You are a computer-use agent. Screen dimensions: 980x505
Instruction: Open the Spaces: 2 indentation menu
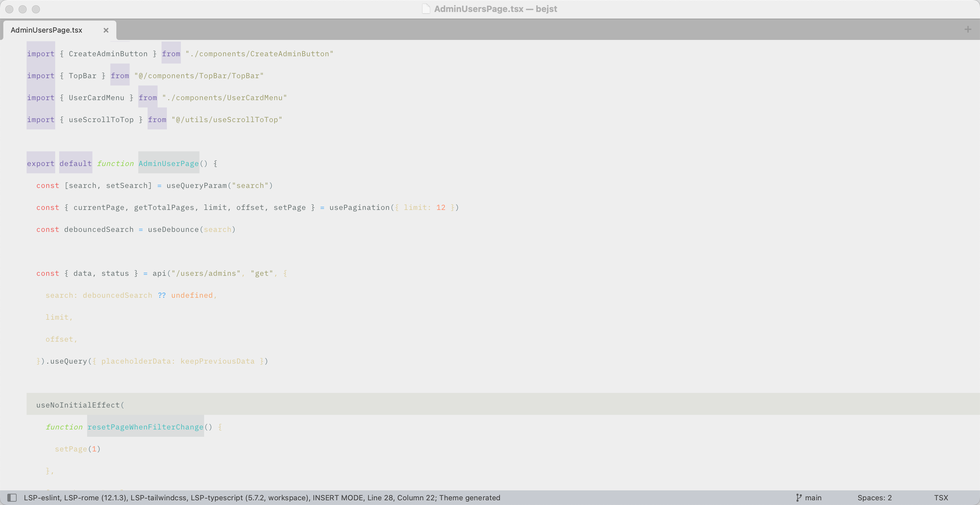coord(874,498)
